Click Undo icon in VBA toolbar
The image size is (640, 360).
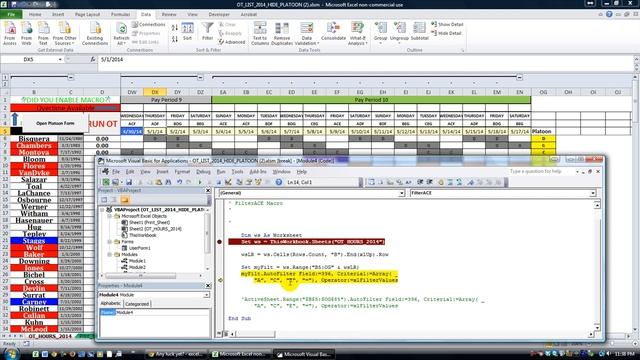[180, 182]
